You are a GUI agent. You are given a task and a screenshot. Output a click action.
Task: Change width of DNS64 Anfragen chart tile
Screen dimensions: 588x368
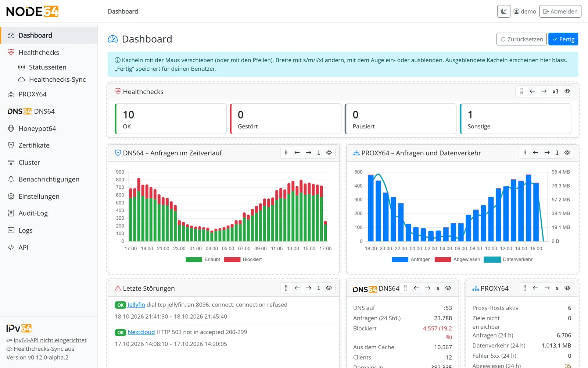tap(319, 153)
